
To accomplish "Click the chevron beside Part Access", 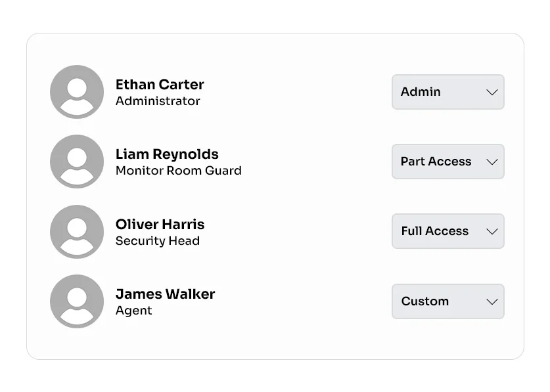I will click(492, 162).
